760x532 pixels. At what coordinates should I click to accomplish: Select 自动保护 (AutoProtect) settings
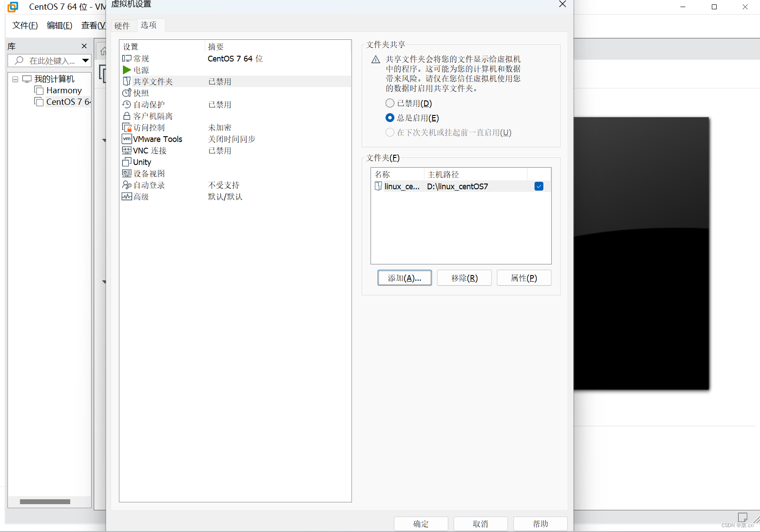(148, 104)
